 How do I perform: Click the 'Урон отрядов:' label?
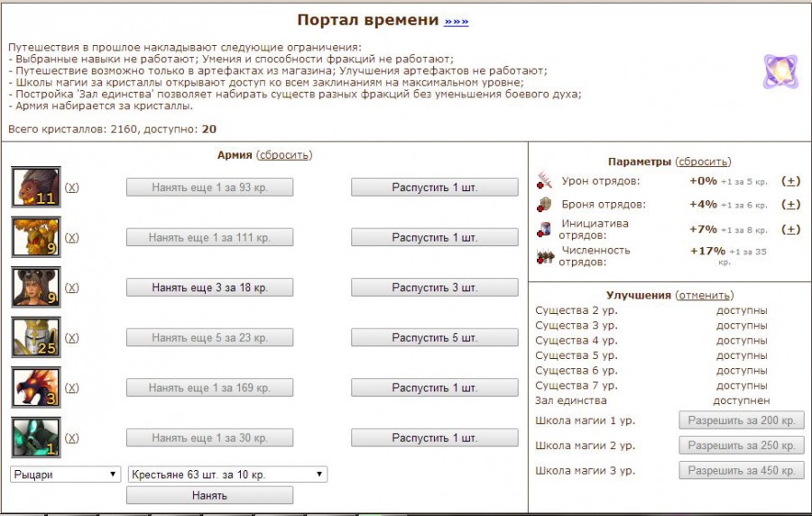coord(601,181)
